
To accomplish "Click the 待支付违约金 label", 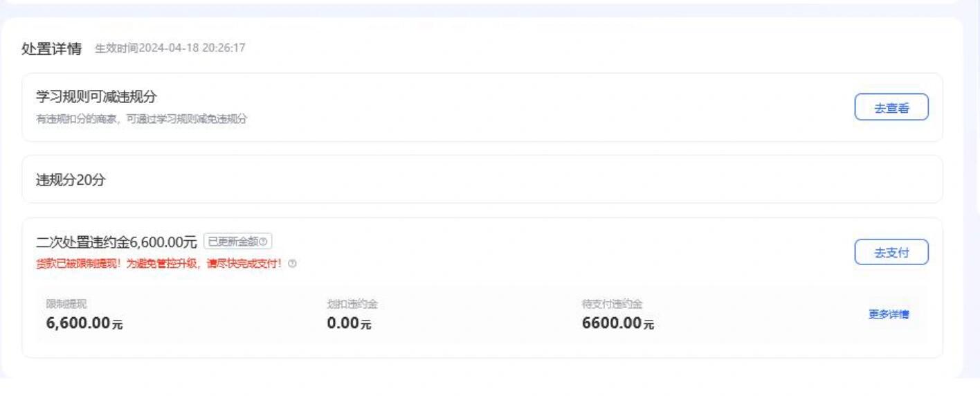I will coord(612,304).
